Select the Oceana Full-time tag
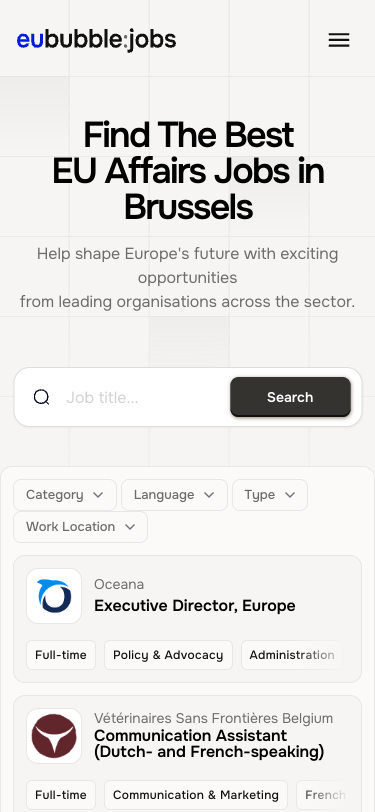Viewport: 375px width, 812px height. pos(61,655)
